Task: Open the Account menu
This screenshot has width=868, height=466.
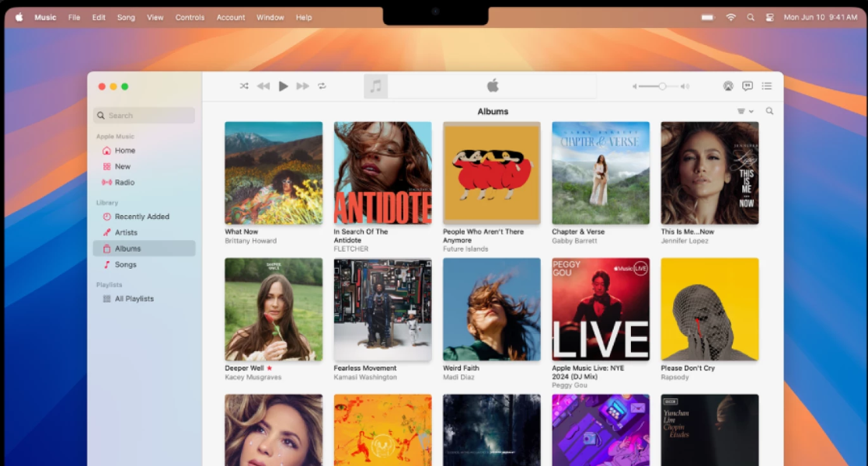Action: [231, 17]
